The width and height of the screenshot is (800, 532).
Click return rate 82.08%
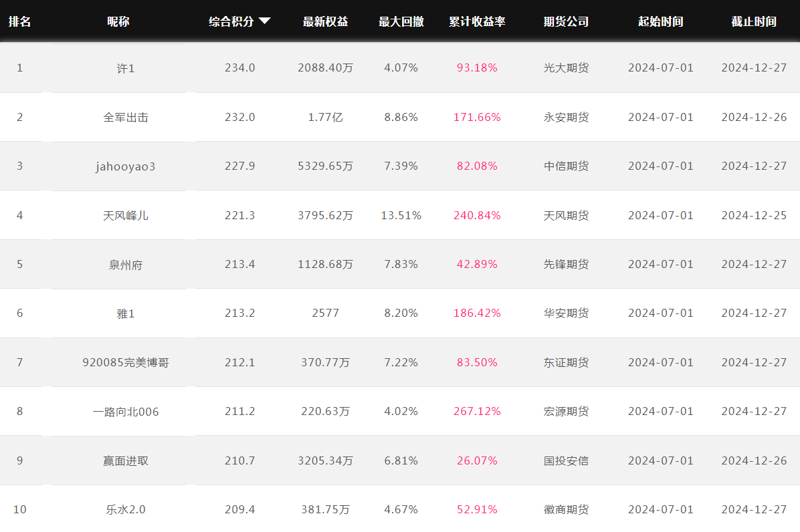tap(477, 166)
